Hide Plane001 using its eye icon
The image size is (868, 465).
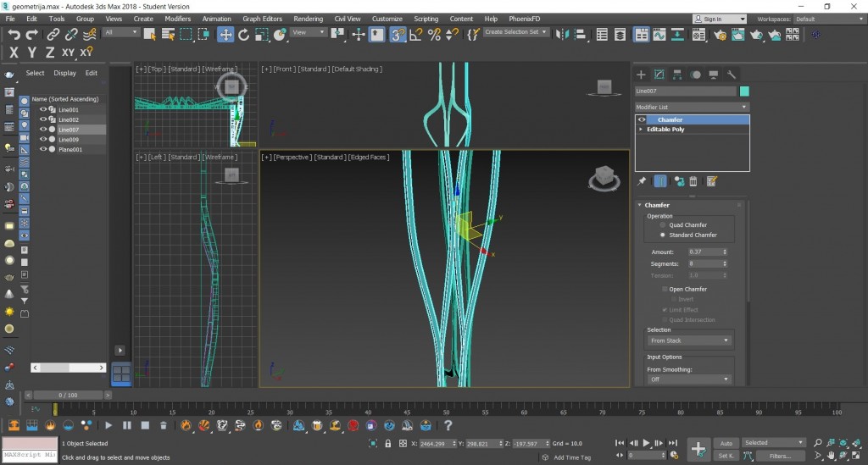pos(42,149)
